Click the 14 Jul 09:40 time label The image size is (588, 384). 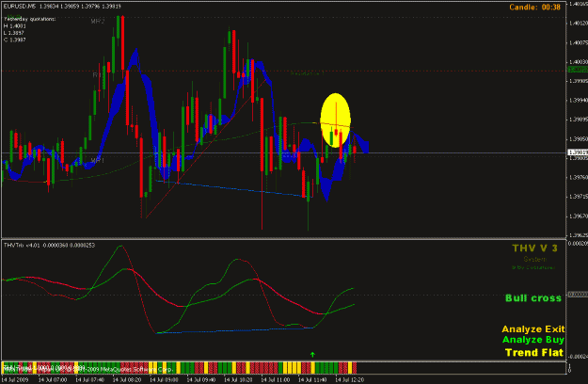pos(201,380)
